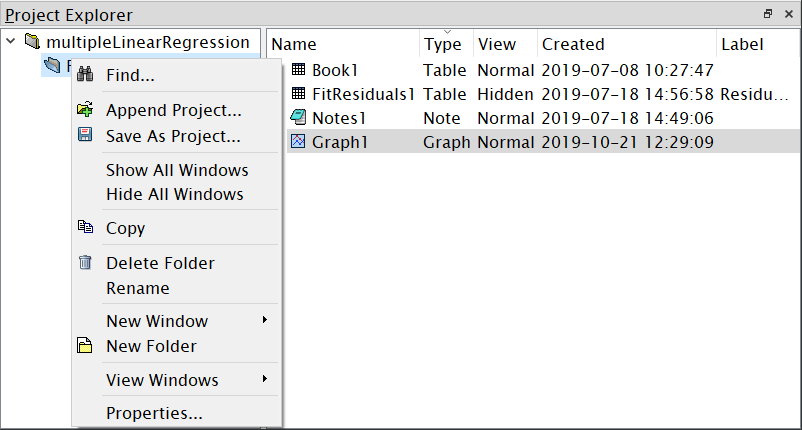The width and height of the screenshot is (802, 430).
Task: Select Hide All Windows menu entry
Action: (x=174, y=194)
